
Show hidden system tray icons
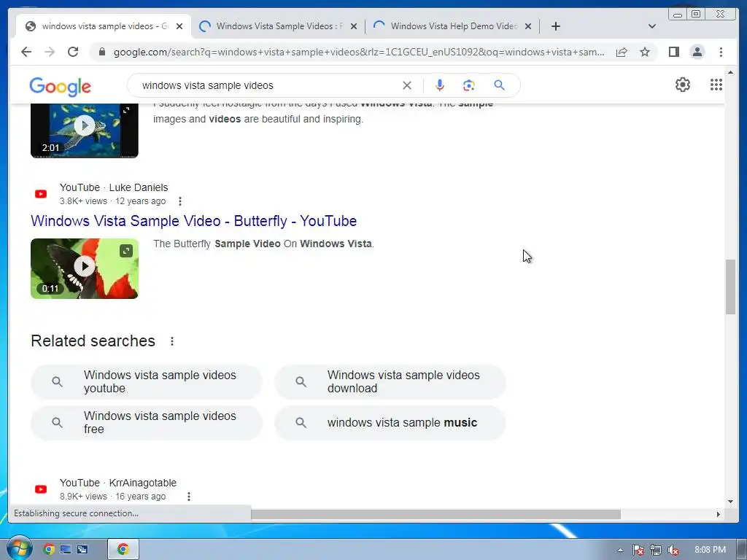pos(620,550)
